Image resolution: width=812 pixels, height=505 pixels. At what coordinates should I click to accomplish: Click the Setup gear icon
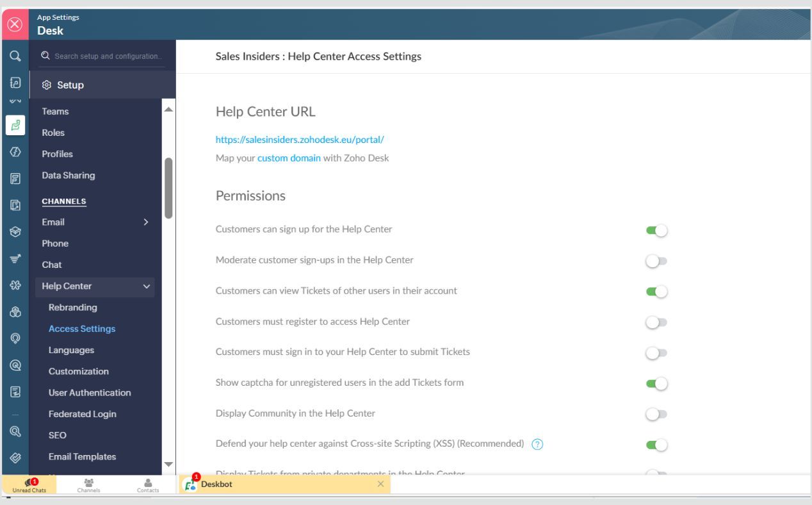pos(46,85)
